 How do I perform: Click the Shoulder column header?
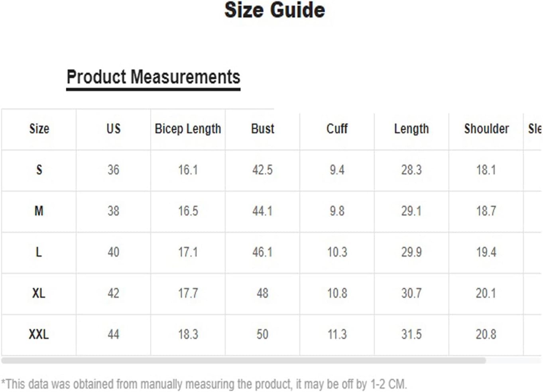pos(486,129)
